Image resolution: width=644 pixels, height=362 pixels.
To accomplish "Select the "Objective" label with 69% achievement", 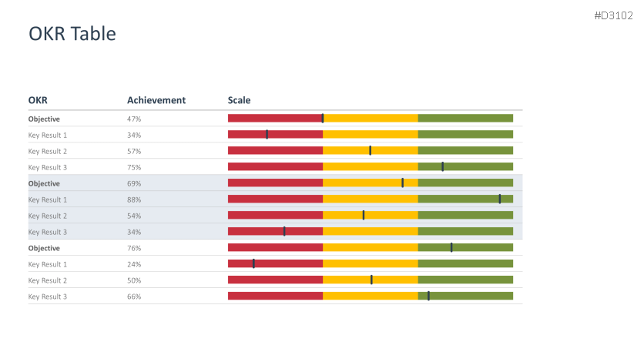I will tap(44, 184).
